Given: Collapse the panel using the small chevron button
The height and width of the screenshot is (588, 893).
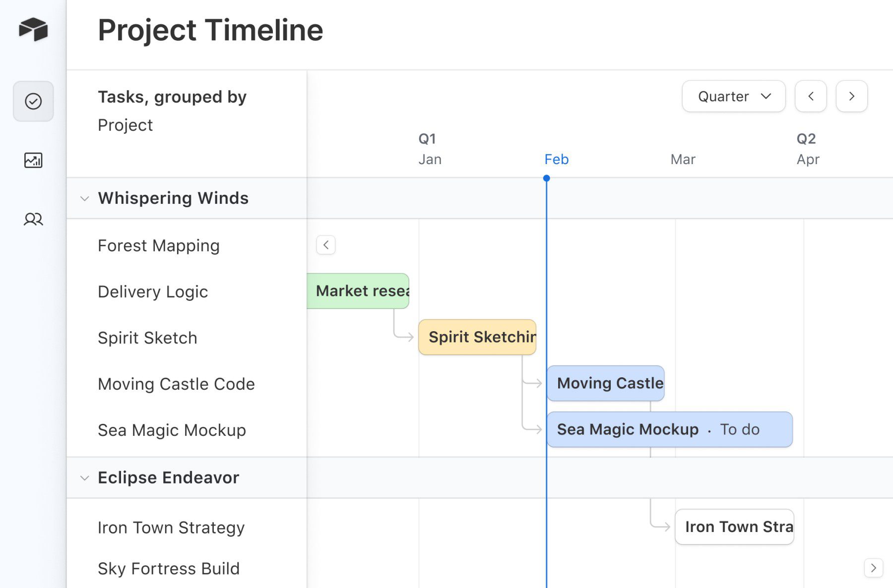Looking at the screenshot, I should pos(325,245).
